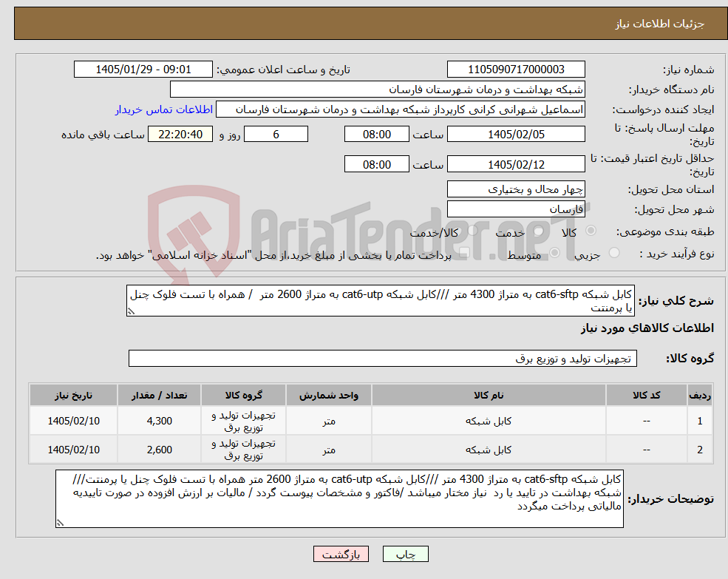This screenshot has height=579, width=728.
Task: Select the جزیی purchase type radio
Action: 613,253
